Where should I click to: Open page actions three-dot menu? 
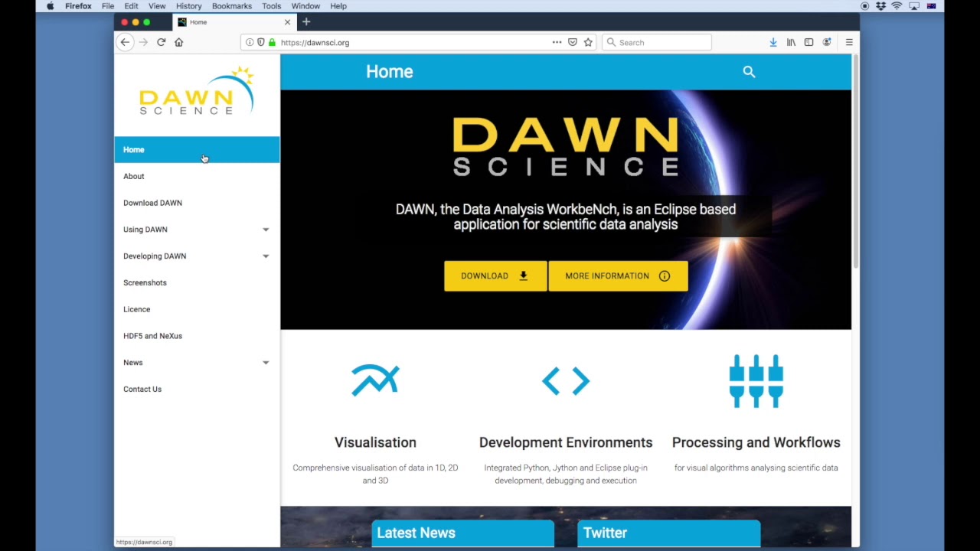coord(557,42)
